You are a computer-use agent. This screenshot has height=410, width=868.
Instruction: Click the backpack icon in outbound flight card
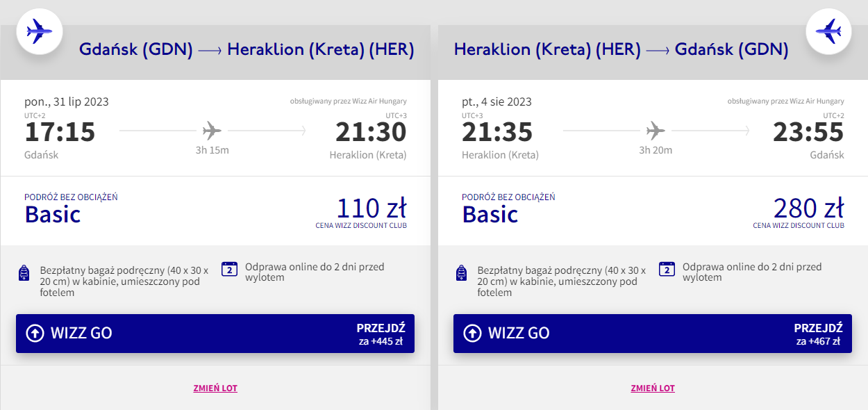[x=24, y=273]
